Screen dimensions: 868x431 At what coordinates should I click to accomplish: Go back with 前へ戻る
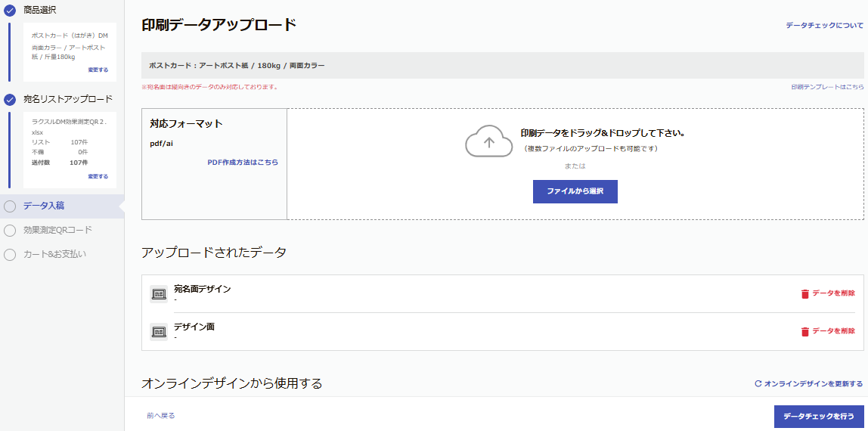pyautogui.click(x=161, y=416)
